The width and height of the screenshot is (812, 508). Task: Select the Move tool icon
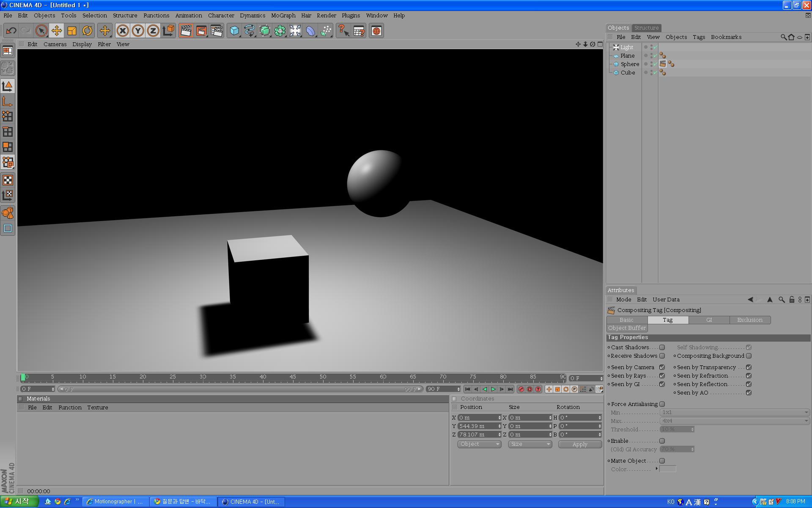click(56, 30)
